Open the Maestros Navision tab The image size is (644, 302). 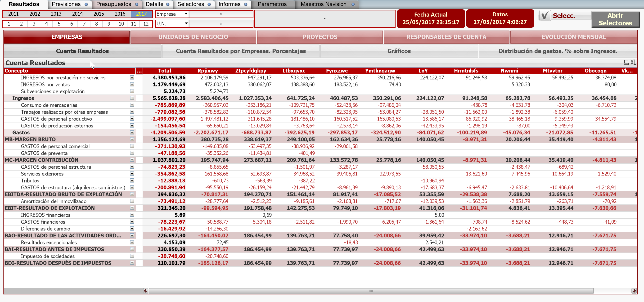[x=327, y=4]
